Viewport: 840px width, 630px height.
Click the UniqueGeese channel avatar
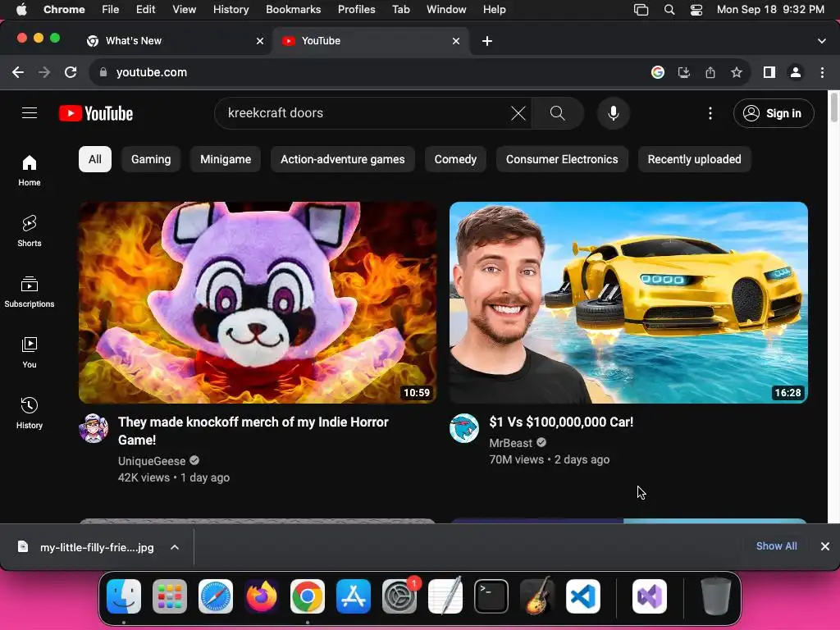click(x=94, y=428)
